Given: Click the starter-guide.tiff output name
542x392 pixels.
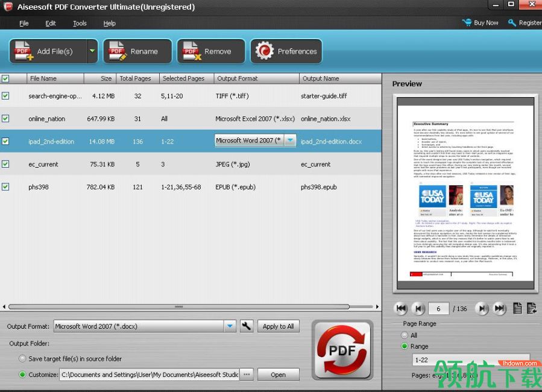Looking at the screenshot, I should point(324,96).
